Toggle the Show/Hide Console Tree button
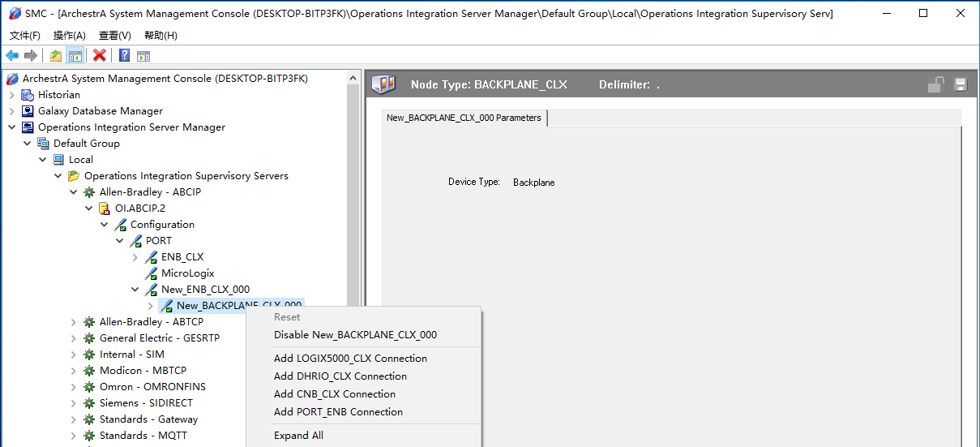The height and width of the screenshot is (447, 980). (75, 55)
